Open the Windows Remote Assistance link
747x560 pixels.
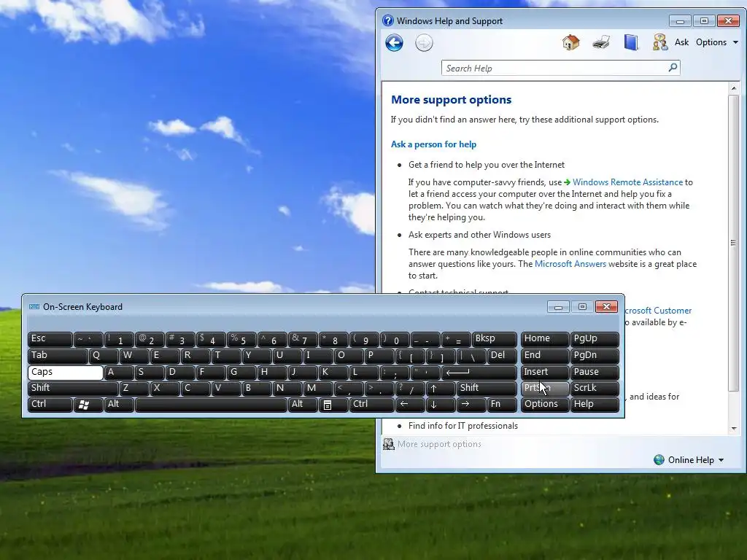point(627,182)
